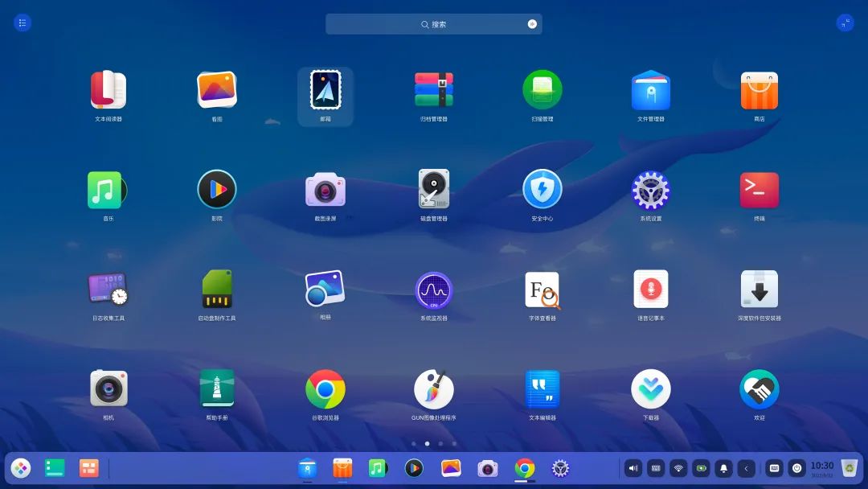Open the battery status tray icon
Image resolution: width=868 pixels, height=489 pixels.
point(702,469)
